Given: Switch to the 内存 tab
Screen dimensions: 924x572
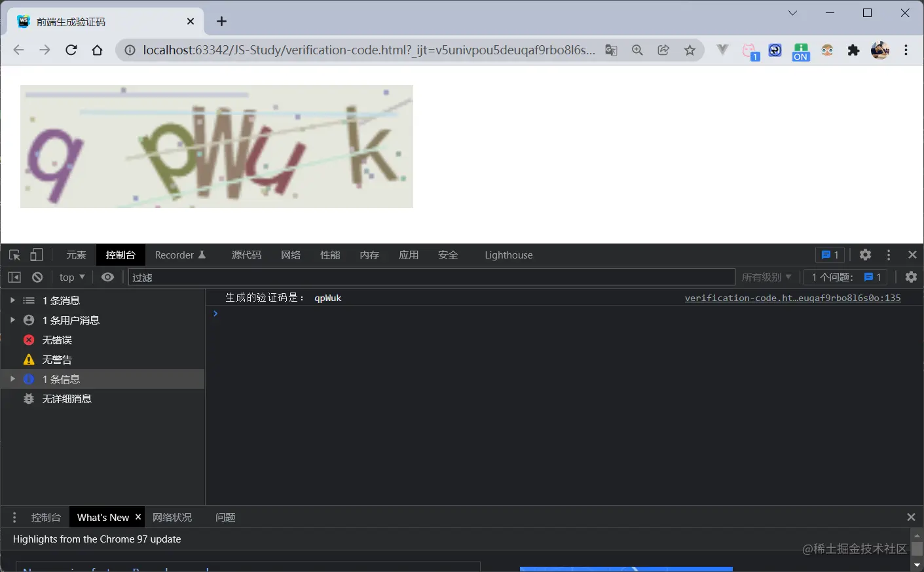Looking at the screenshot, I should (x=369, y=255).
